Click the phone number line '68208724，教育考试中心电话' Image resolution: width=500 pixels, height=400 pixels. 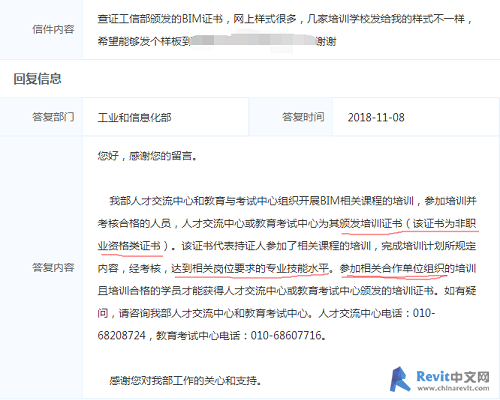click(211, 335)
